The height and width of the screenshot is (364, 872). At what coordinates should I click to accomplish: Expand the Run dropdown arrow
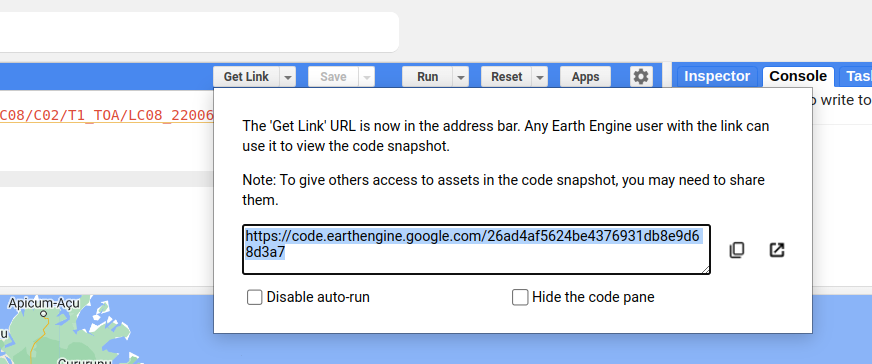point(460,77)
